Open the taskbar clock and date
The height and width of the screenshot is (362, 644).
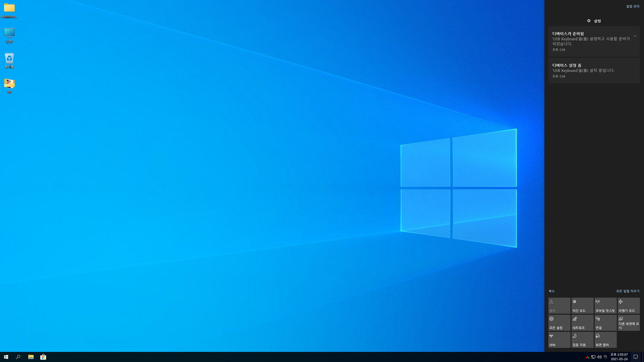(619, 357)
